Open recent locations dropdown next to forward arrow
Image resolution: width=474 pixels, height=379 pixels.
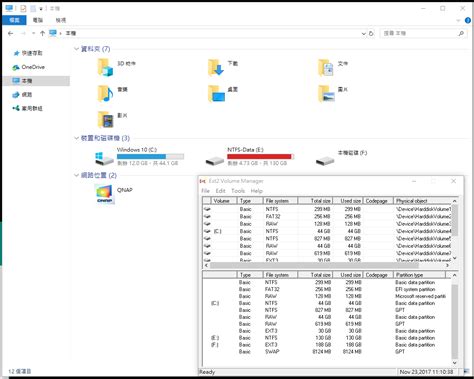click(33, 33)
